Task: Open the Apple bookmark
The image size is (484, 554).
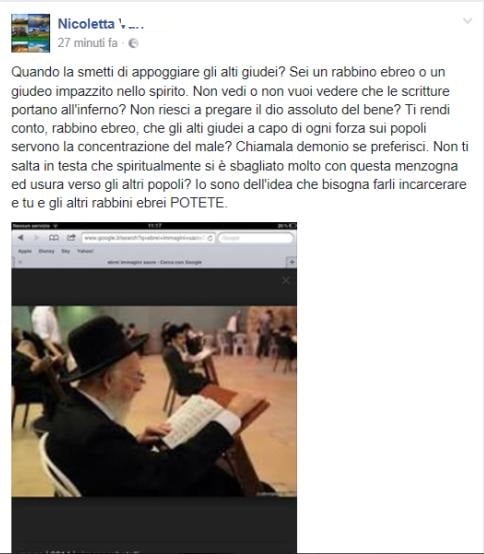Action: pos(25,251)
